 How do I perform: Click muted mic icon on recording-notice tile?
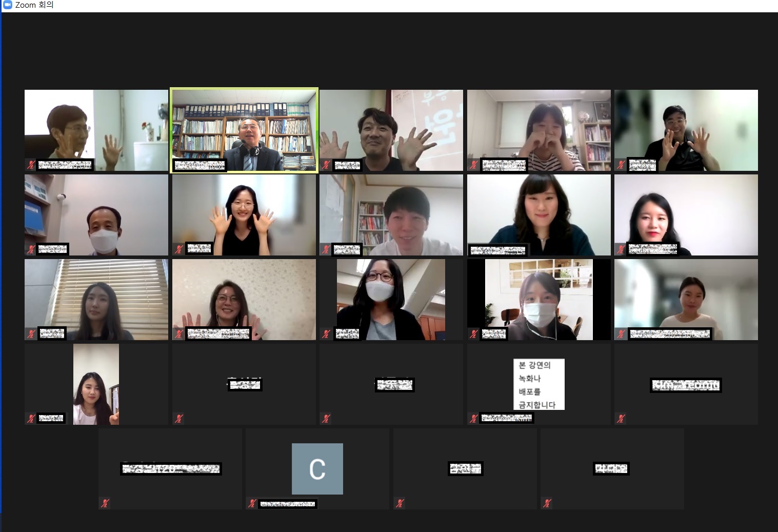tap(473, 419)
